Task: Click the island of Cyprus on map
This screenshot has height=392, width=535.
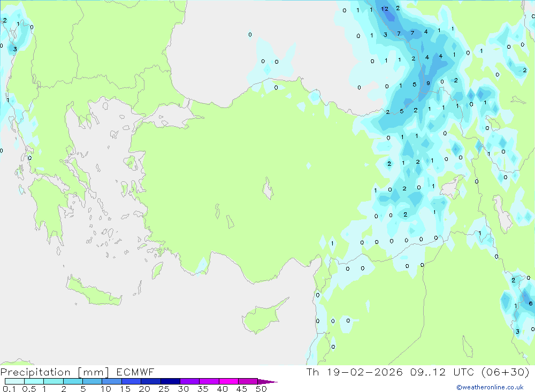Action: click(263, 317)
